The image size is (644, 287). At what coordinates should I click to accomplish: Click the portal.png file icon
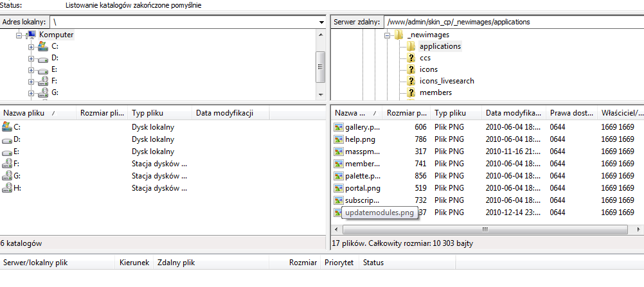339,188
